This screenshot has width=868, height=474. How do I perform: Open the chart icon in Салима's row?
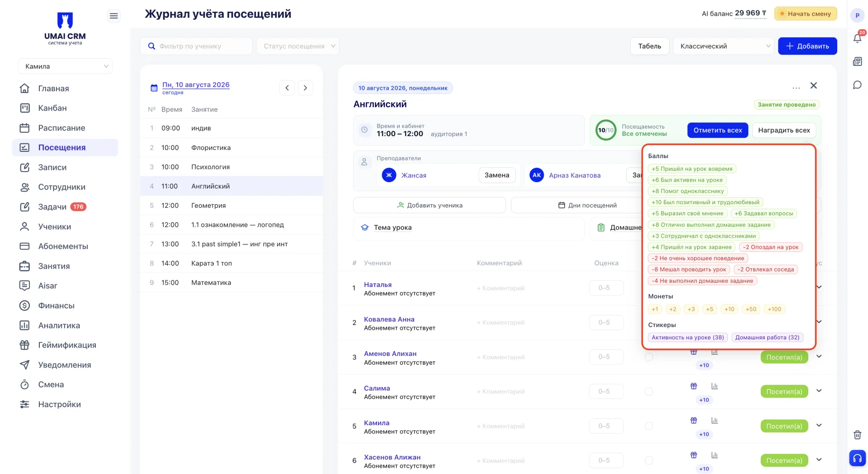pos(714,386)
